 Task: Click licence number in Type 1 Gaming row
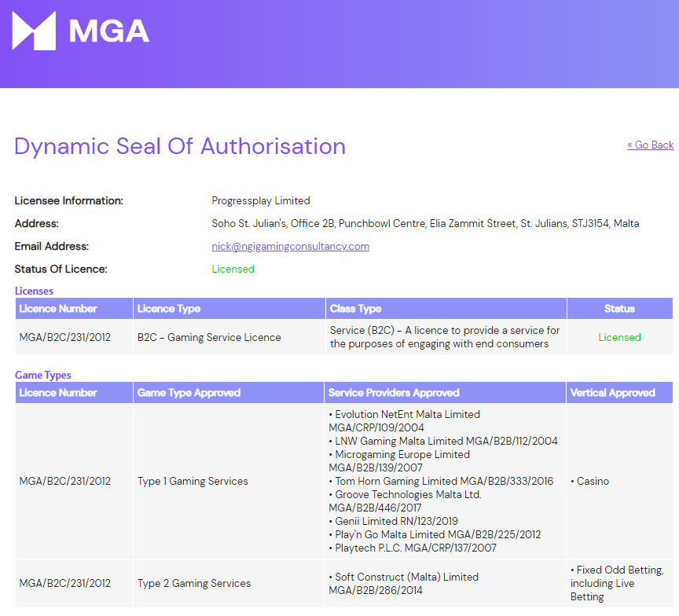click(65, 481)
